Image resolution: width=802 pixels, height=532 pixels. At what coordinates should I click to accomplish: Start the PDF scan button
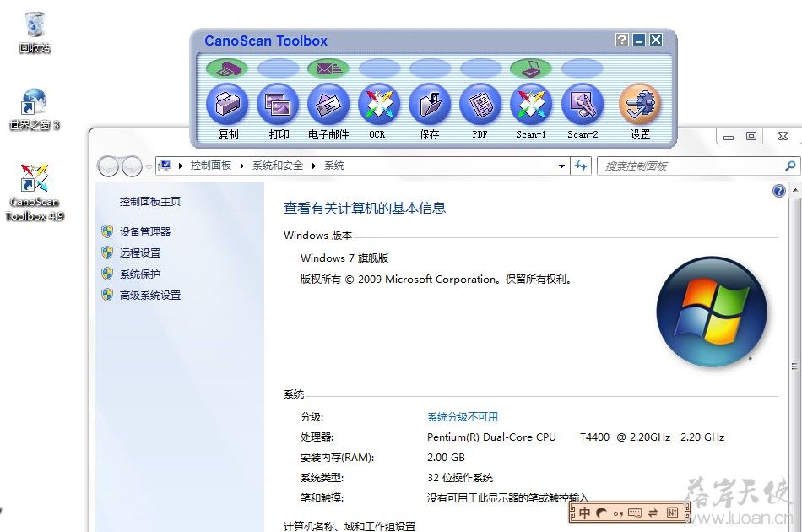480,105
